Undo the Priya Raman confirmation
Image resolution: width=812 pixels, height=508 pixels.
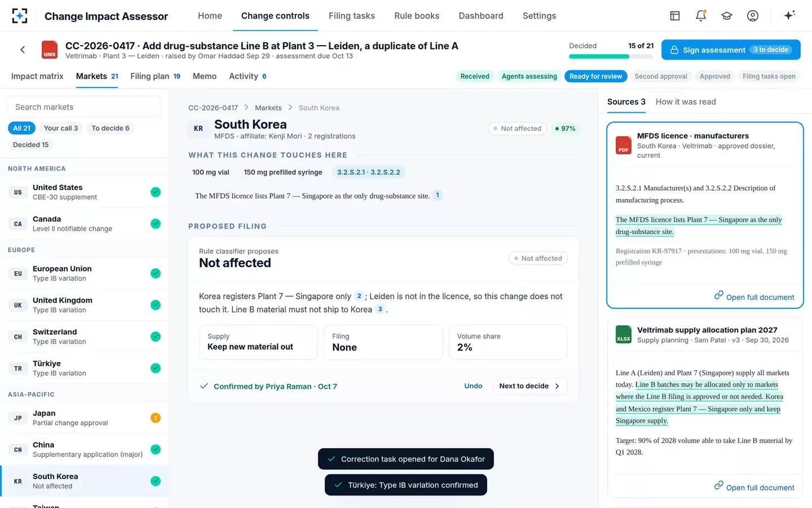[473, 386]
